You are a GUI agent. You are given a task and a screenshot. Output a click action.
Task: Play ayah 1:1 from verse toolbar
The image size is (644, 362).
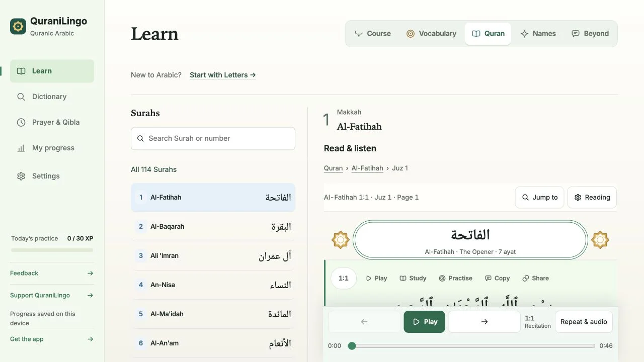pyautogui.click(x=376, y=278)
